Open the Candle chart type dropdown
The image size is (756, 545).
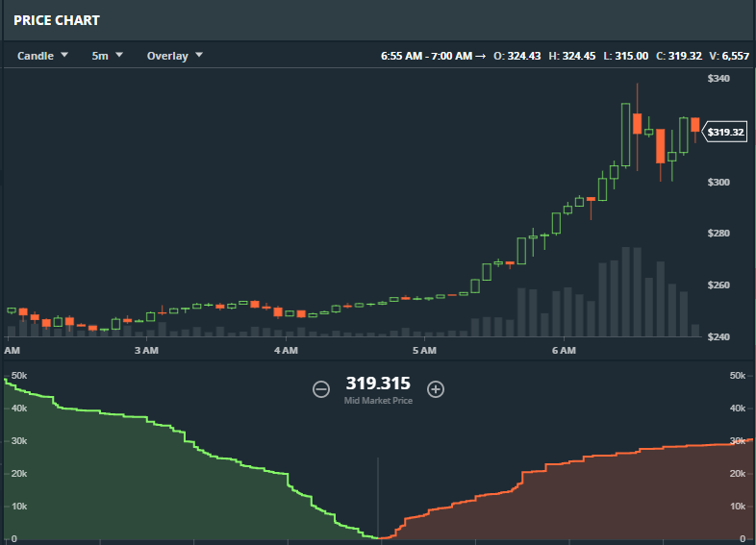(42, 56)
